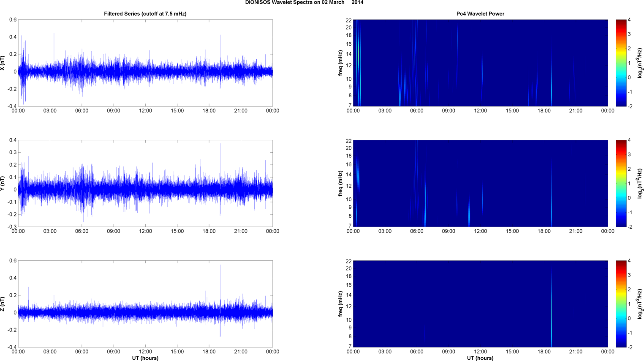This screenshot has height=361, width=644.
Task: Click the Y (nT) axis label
Action: (x=3, y=183)
